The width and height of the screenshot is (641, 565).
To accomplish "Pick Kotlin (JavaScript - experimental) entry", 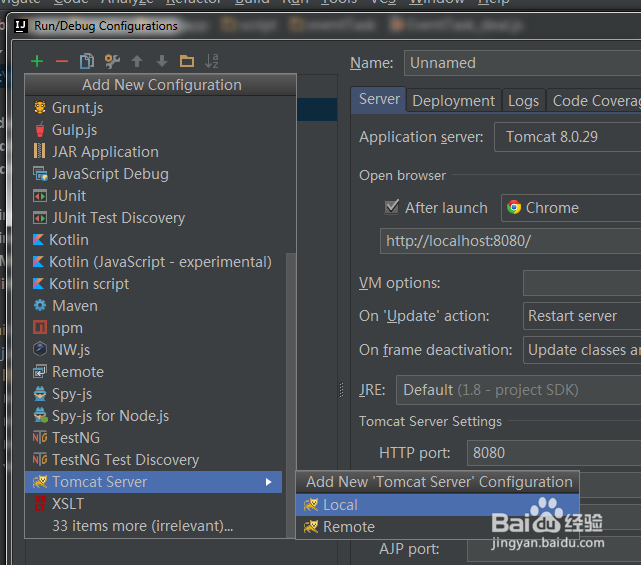I will pos(155,262).
